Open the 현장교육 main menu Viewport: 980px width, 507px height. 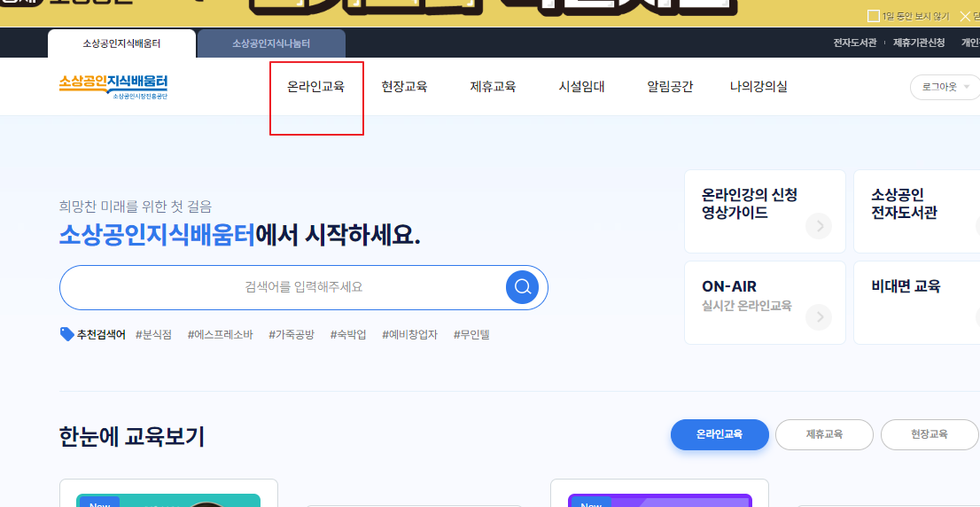tap(404, 87)
